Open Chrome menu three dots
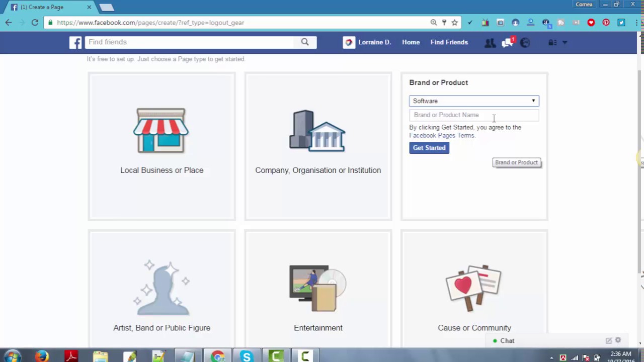The height and width of the screenshot is (362, 644). tap(636, 23)
